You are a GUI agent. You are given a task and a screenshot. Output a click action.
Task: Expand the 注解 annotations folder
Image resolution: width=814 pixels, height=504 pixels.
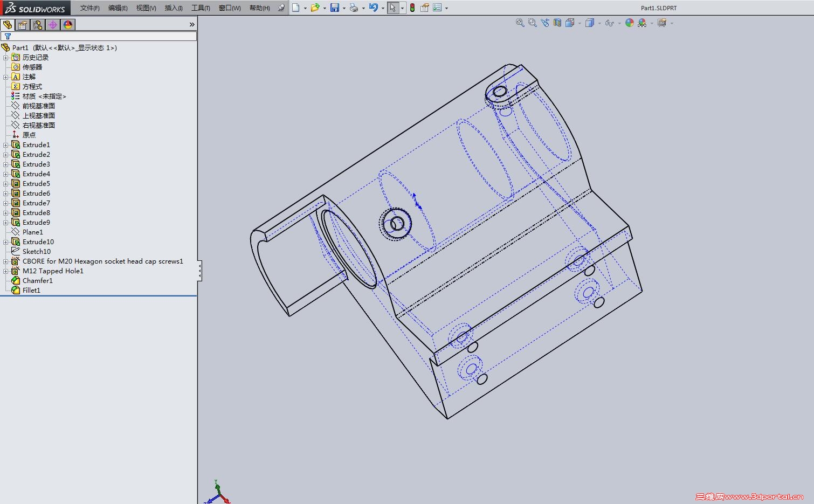[6, 77]
